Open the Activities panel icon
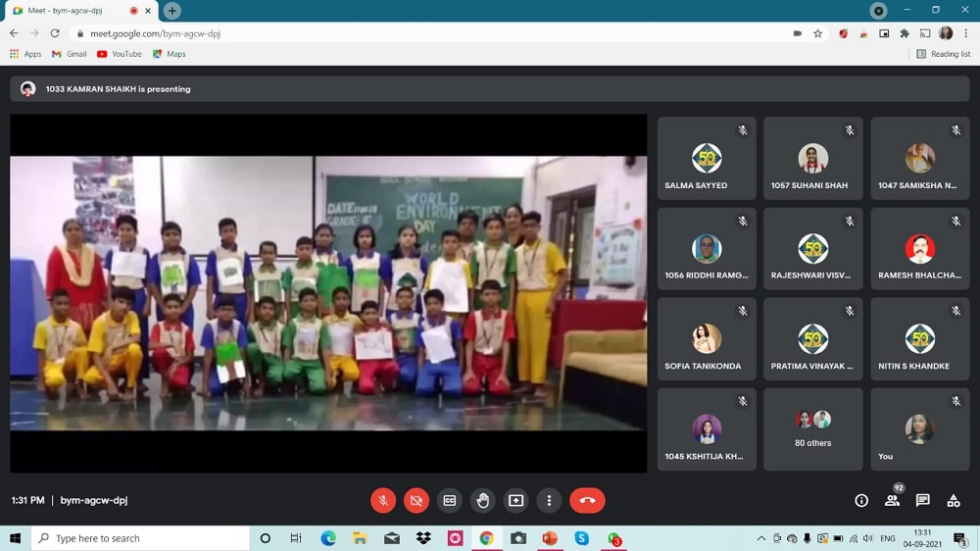980x551 pixels. point(953,500)
